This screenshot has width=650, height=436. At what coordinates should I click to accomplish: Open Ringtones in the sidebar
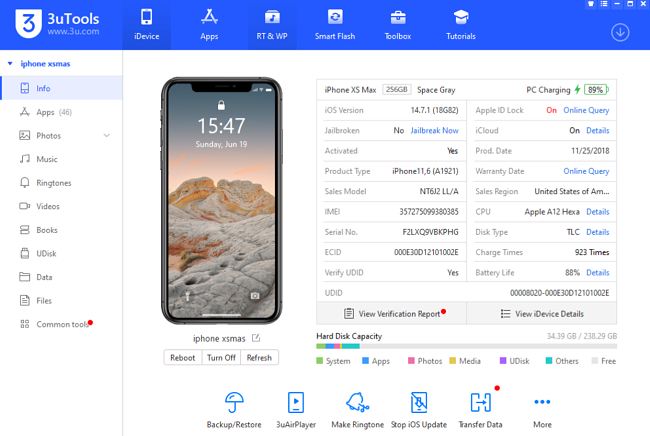point(61,183)
